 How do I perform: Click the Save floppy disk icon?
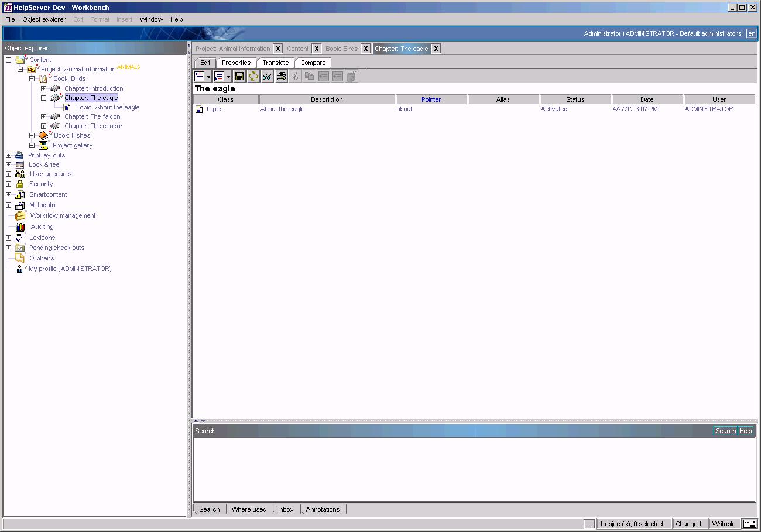(x=239, y=76)
